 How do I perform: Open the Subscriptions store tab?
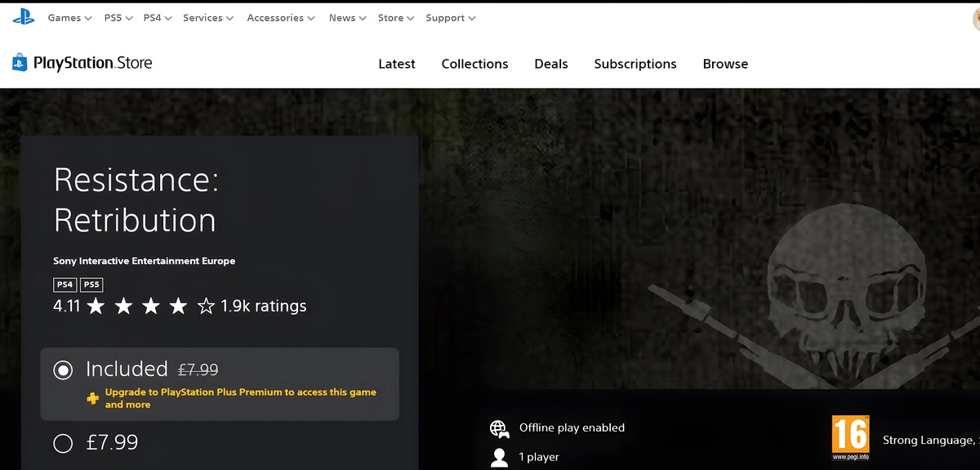coord(635,64)
